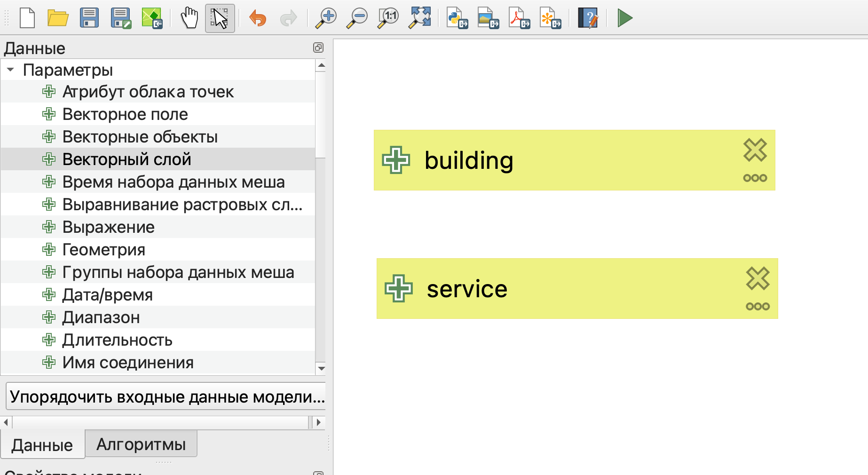This screenshot has width=868, height=475.
Task: Click Упорядочить входные данные модели button
Action: point(166,396)
